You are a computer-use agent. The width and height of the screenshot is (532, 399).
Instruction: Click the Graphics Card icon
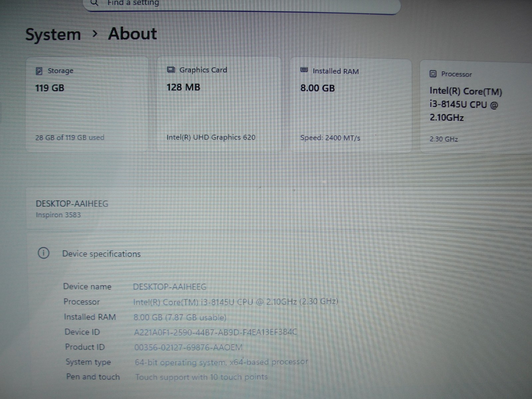tap(171, 69)
